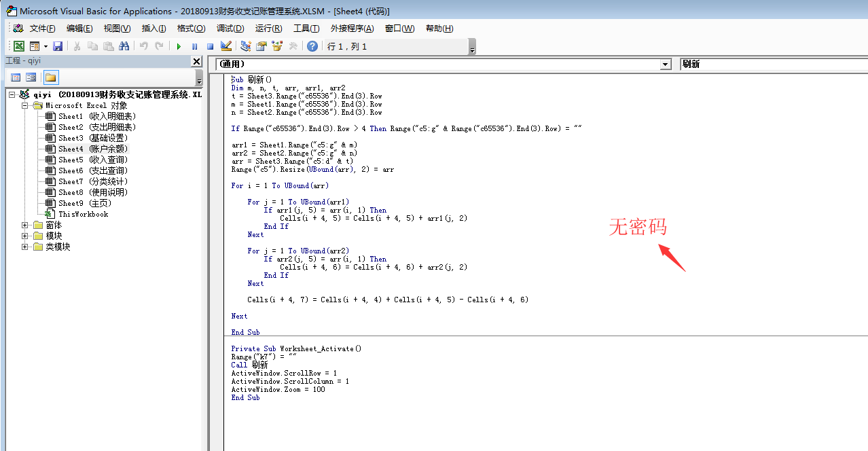Click the Redo arrow icon
The height and width of the screenshot is (451, 868).
coord(159,46)
